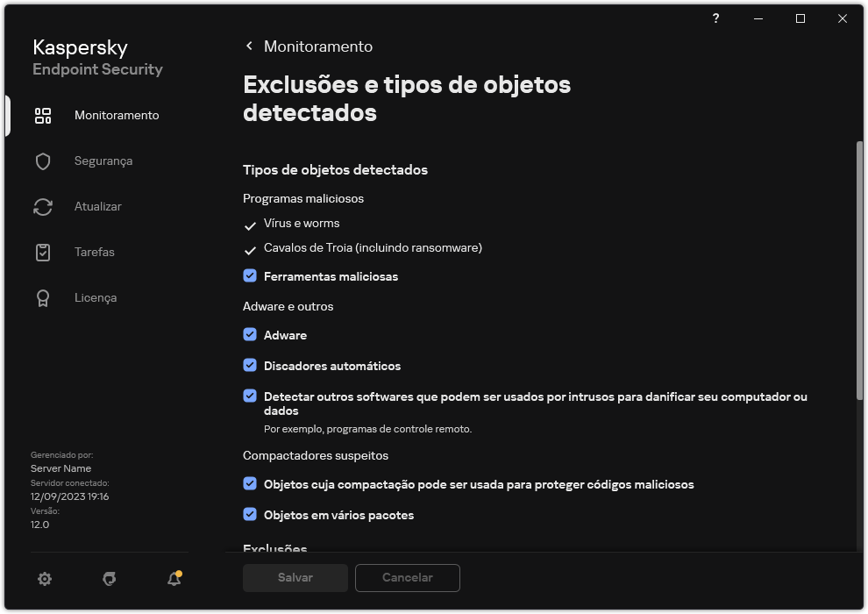The width and height of the screenshot is (868, 614).
Task: Open Tarefas from its clipboard icon
Action: (x=43, y=252)
